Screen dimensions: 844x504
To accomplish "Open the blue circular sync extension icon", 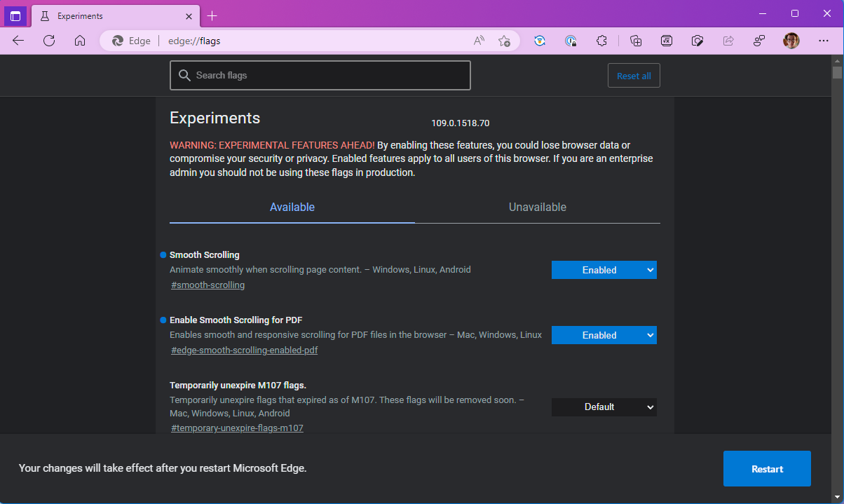I will [x=540, y=41].
